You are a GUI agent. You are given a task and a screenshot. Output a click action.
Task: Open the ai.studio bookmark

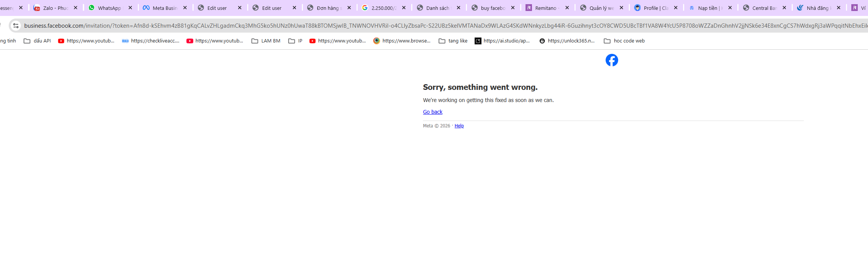click(x=502, y=41)
